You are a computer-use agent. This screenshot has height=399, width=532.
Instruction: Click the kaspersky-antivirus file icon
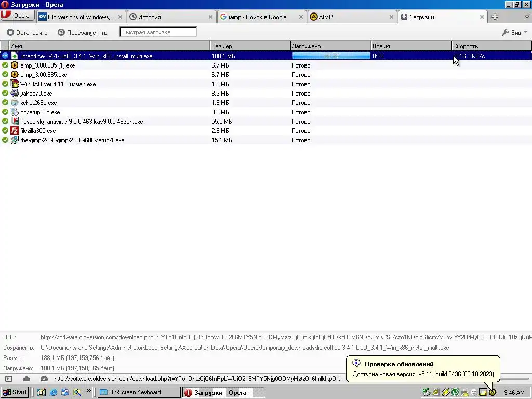coord(14,121)
